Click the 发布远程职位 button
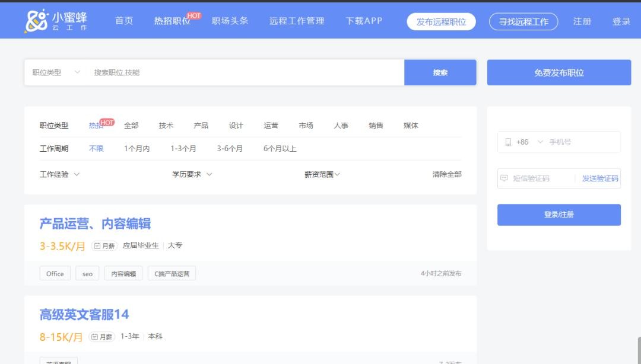The width and height of the screenshot is (641, 364). (441, 22)
